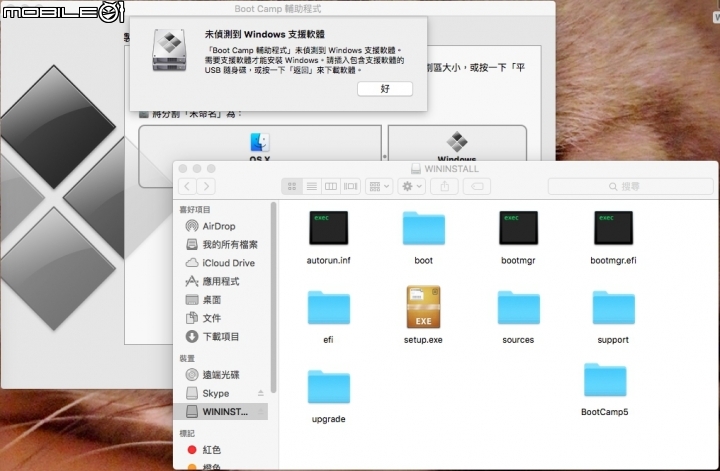Click the 好 button in the alert dialog
The height and width of the screenshot is (471, 720).
coord(385,89)
